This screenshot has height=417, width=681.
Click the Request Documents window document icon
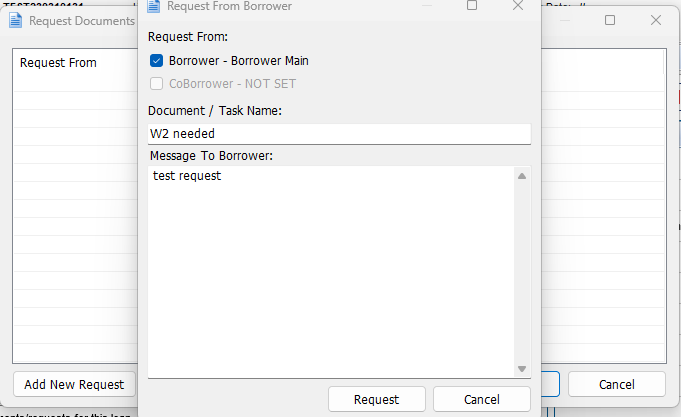pos(16,20)
